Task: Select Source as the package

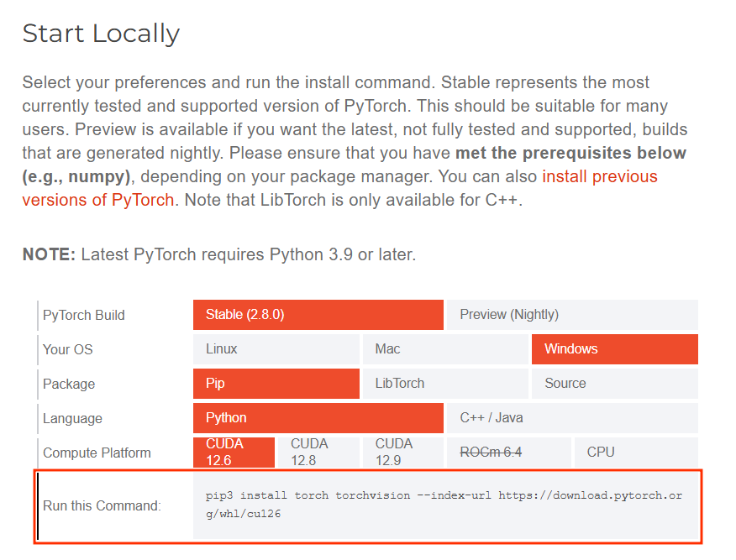Action: click(x=615, y=384)
